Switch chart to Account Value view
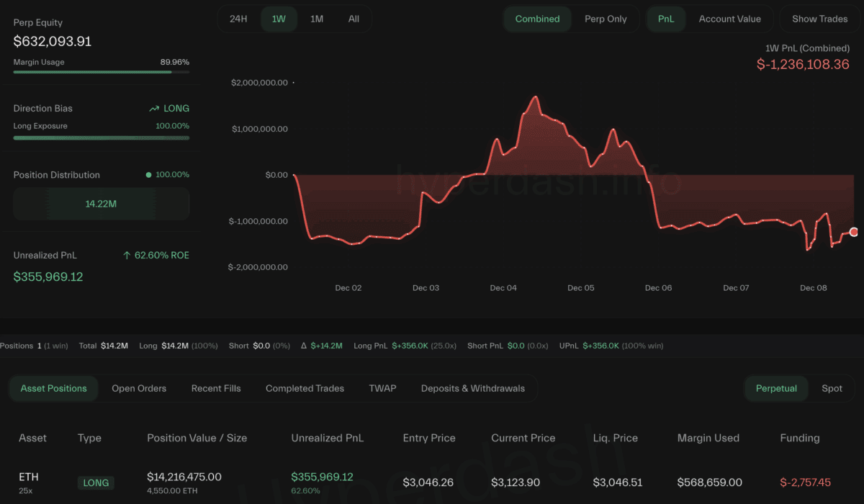Image resolution: width=864 pixels, height=504 pixels. [729, 19]
